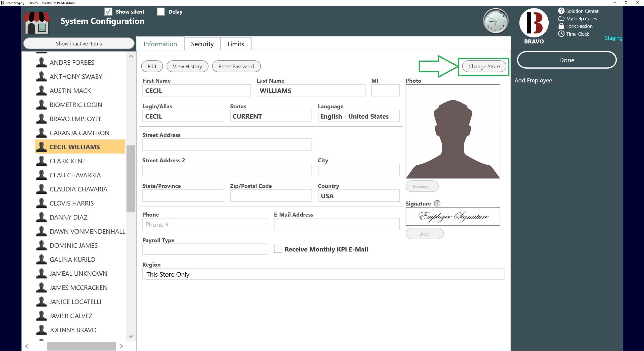Click the Change Store button
The image size is (644, 351).
(x=484, y=67)
